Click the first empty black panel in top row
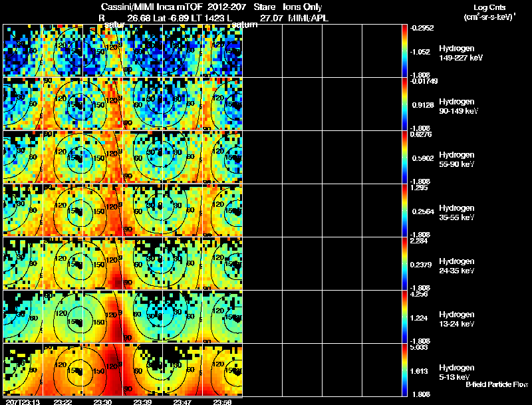 pyautogui.click(x=263, y=51)
